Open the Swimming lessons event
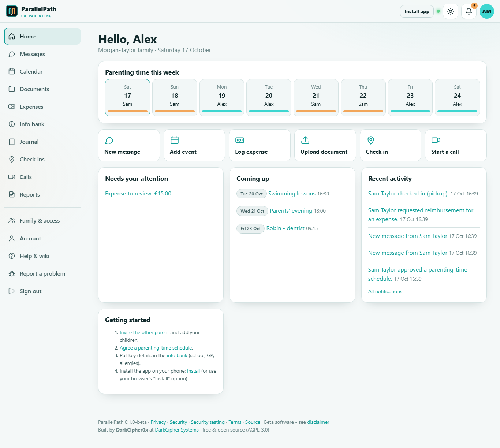The width and height of the screenshot is (500, 448). 292,194
